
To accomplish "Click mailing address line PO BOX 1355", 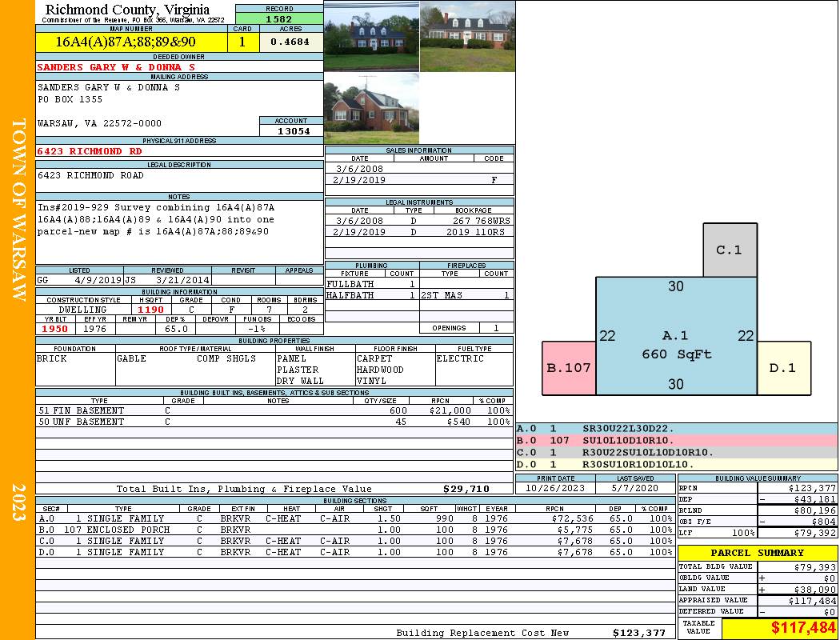I will pyautogui.click(x=70, y=99).
